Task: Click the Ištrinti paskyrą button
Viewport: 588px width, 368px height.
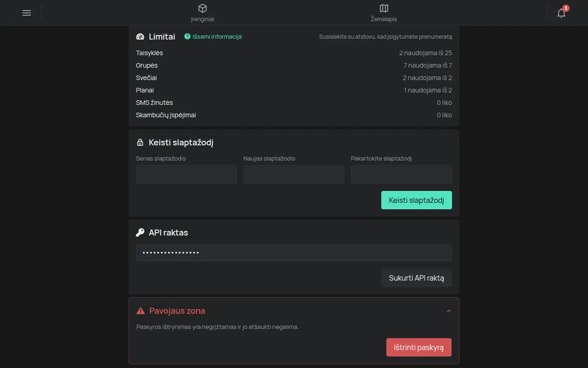Action: [x=419, y=347]
